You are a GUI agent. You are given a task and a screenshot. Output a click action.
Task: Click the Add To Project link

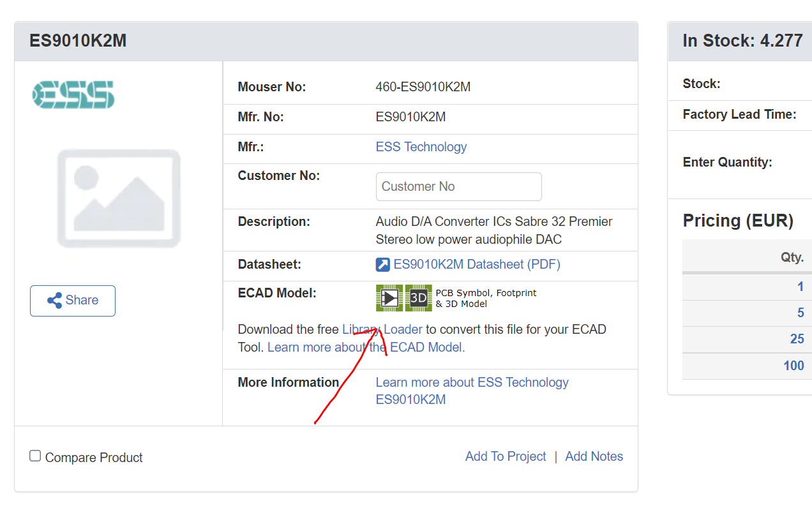point(506,456)
